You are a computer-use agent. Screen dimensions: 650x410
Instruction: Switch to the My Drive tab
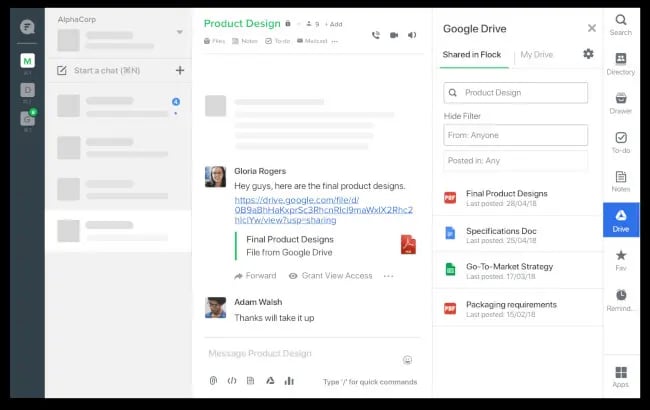537,55
